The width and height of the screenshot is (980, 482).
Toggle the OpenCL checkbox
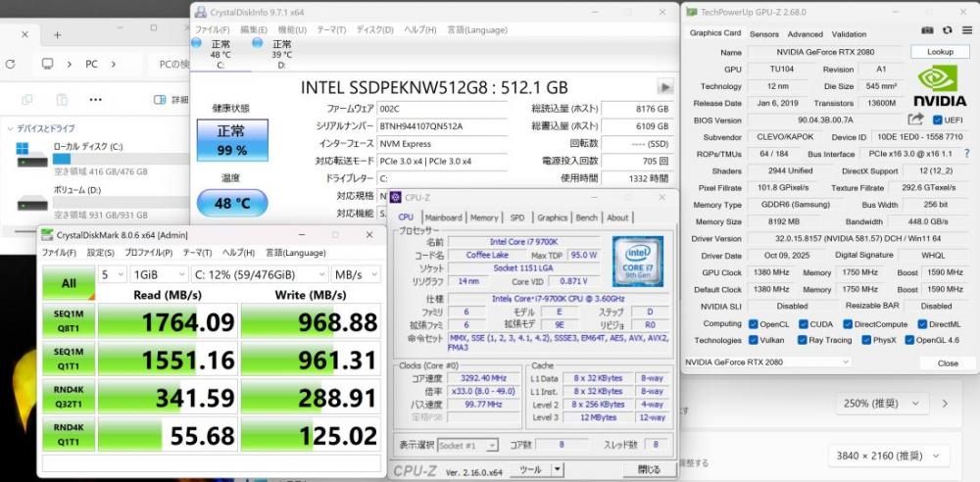(754, 323)
